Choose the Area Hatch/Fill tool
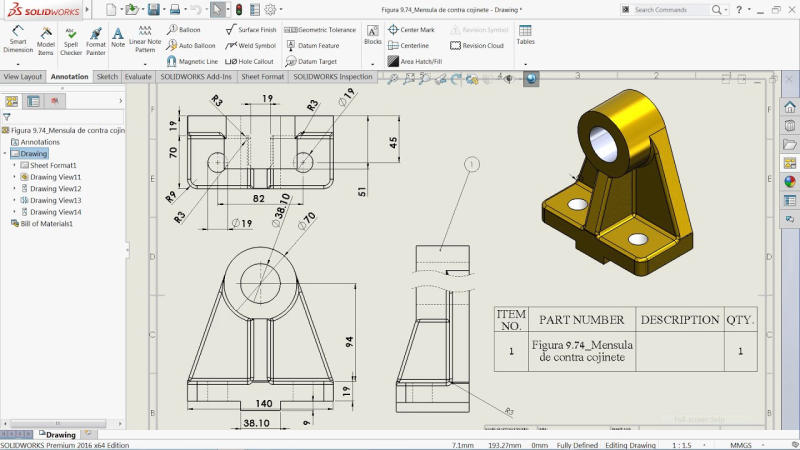The image size is (800, 450). [x=415, y=61]
